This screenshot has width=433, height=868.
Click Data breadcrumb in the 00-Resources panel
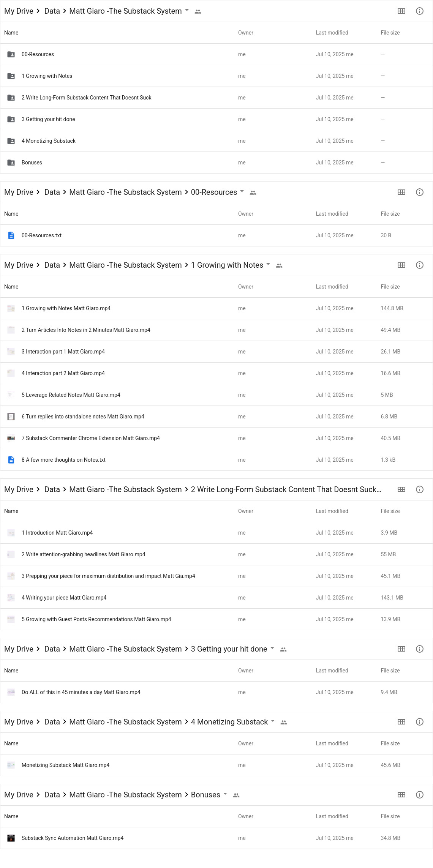click(52, 192)
